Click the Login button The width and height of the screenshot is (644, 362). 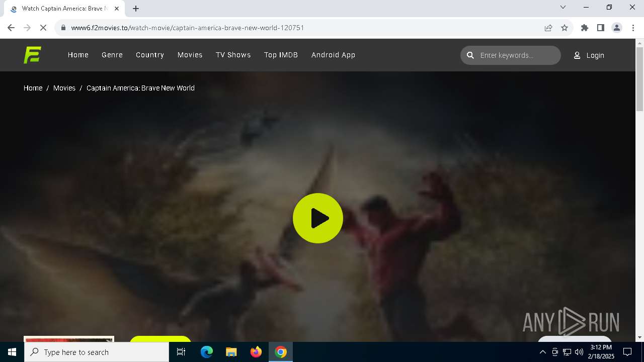589,55
